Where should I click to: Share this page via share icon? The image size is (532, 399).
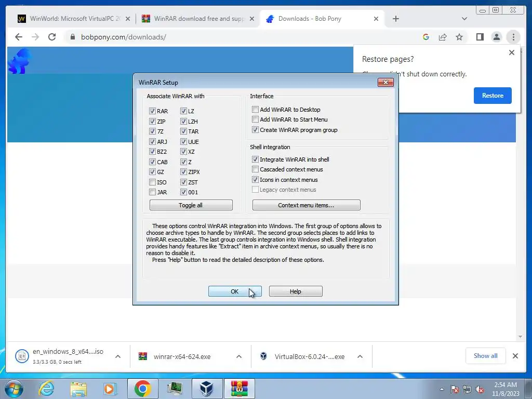[x=443, y=37]
